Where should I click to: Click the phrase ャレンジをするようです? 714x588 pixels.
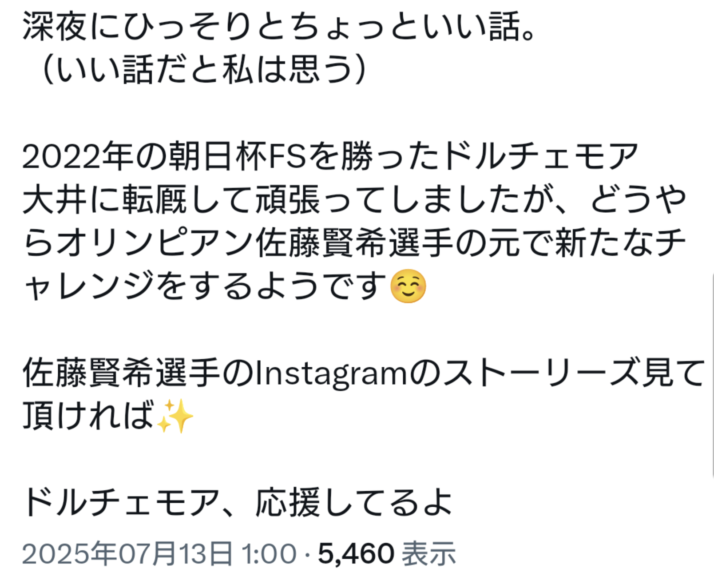[x=205, y=286]
